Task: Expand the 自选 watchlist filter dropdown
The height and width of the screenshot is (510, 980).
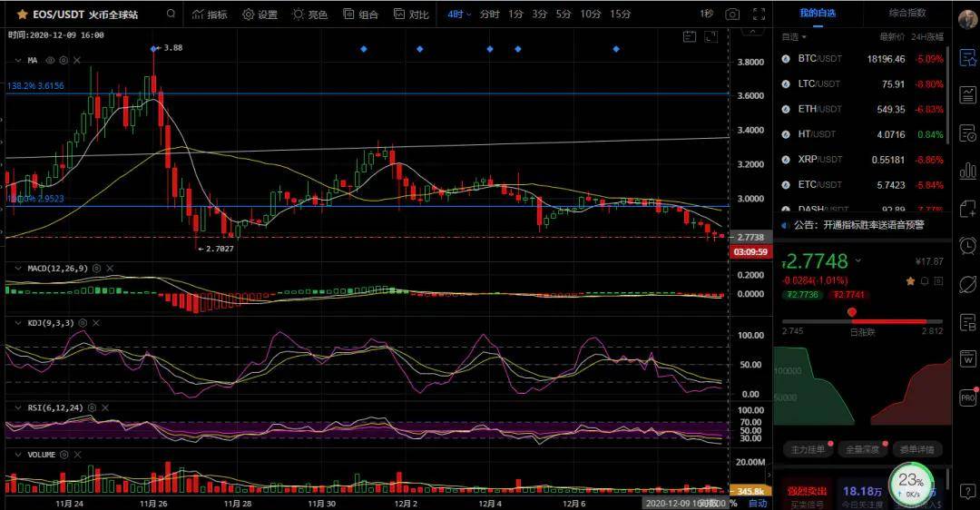Action: (794, 37)
